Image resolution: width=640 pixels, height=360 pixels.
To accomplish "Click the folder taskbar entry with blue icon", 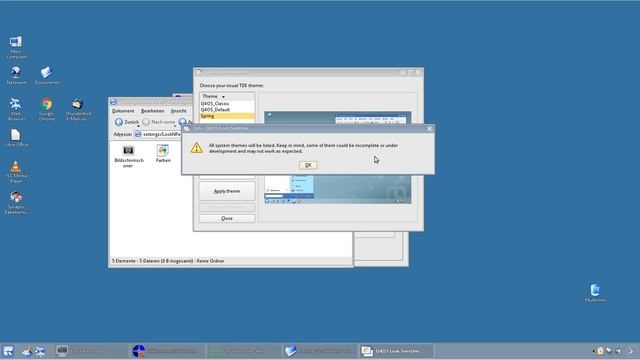I will pyautogui.click(x=320, y=351).
